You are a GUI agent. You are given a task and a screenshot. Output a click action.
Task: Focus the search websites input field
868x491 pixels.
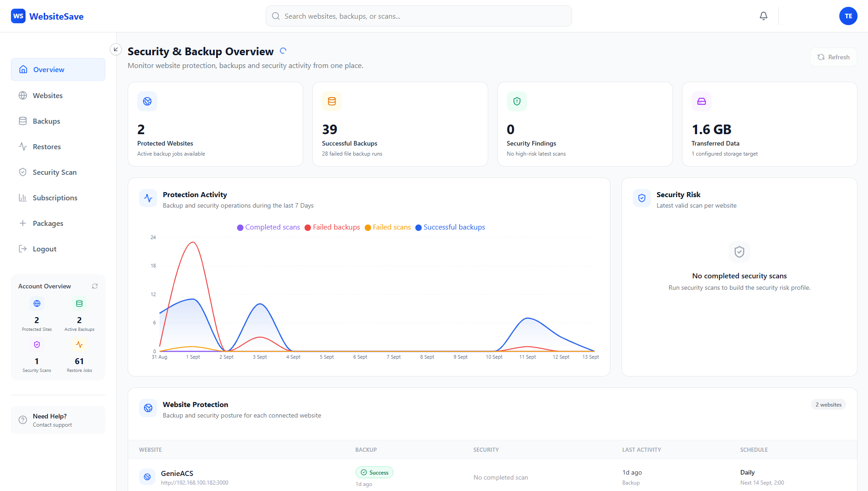(419, 16)
